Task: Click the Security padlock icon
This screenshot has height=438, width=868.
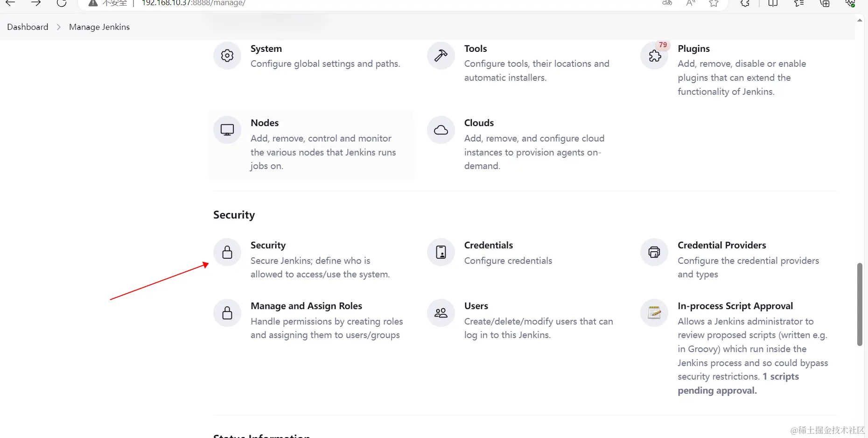Action: click(227, 252)
